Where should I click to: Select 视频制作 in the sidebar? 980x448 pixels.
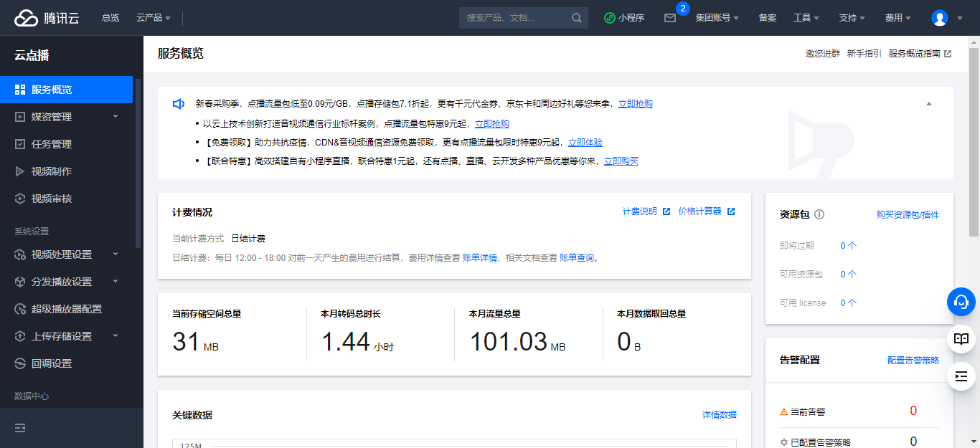point(66,171)
